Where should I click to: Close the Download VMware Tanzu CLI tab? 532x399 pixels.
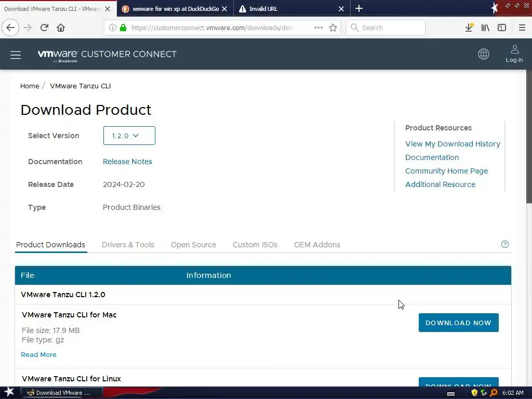[107, 9]
